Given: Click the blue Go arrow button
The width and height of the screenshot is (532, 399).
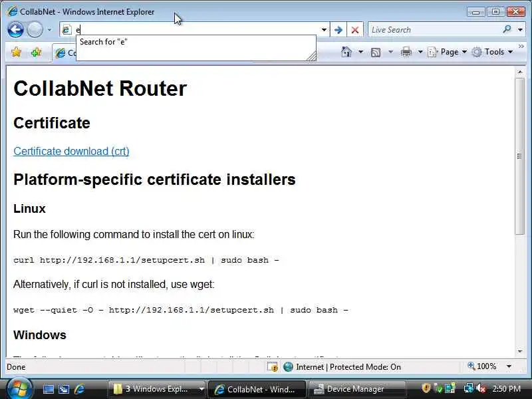Looking at the screenshot, I should click(x=338, y=30).
